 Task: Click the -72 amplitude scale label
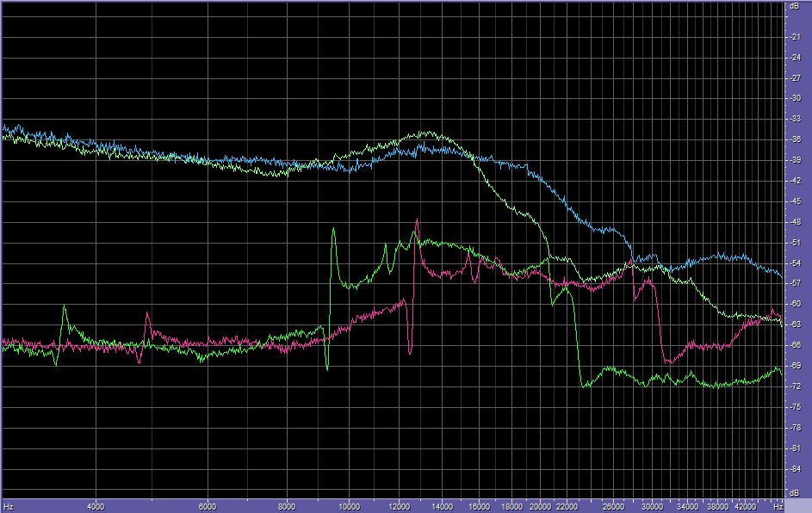coord(796,386)
